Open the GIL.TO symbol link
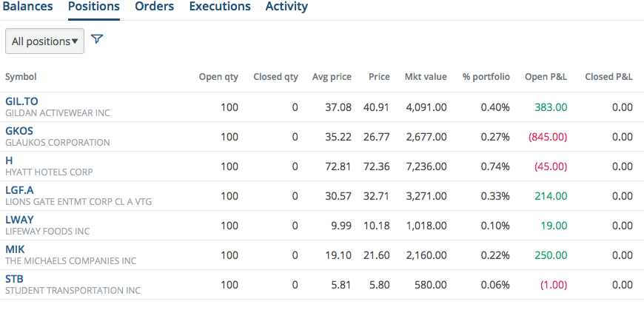The width and height of the screenshot is (644, 310). pyautogui.click(x=21, y=101)
